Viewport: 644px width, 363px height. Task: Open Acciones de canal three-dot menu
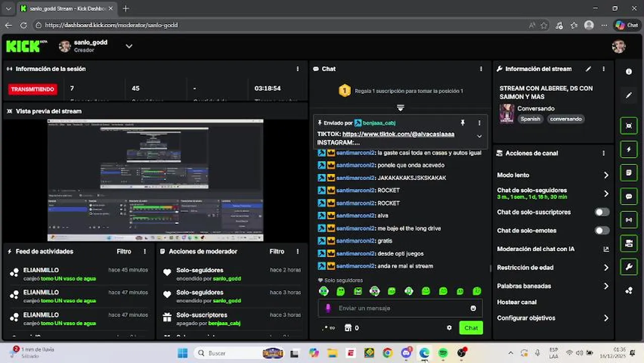(604, 153)
